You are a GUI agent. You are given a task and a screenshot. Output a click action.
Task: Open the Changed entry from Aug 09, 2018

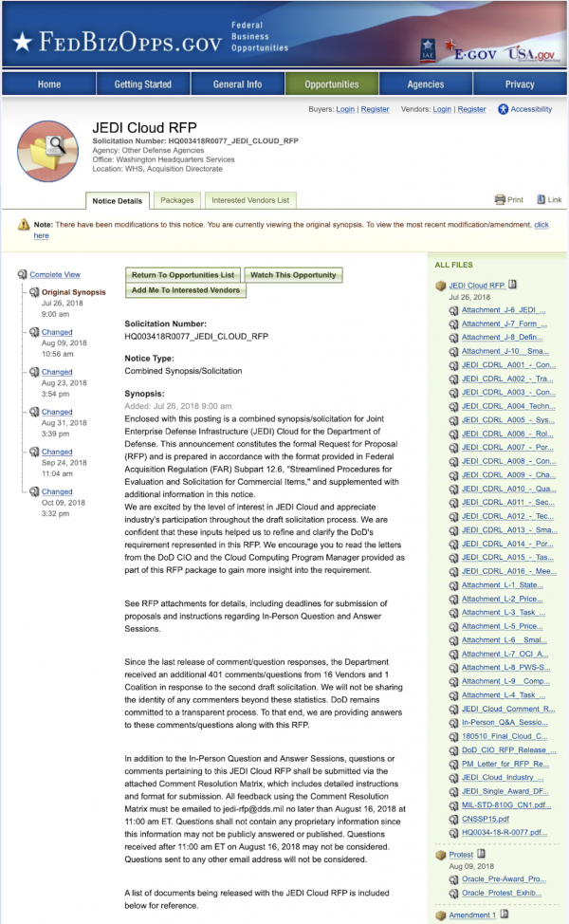57,332
